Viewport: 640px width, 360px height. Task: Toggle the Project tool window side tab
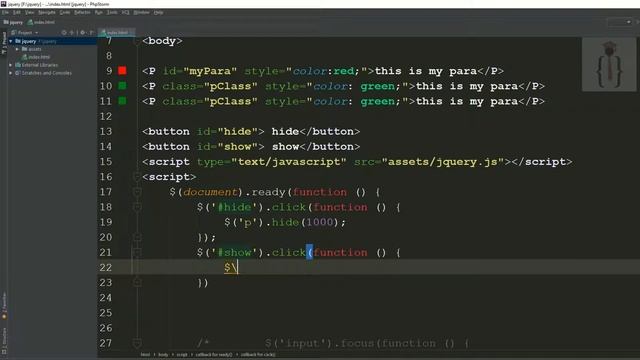pos(4,43)
